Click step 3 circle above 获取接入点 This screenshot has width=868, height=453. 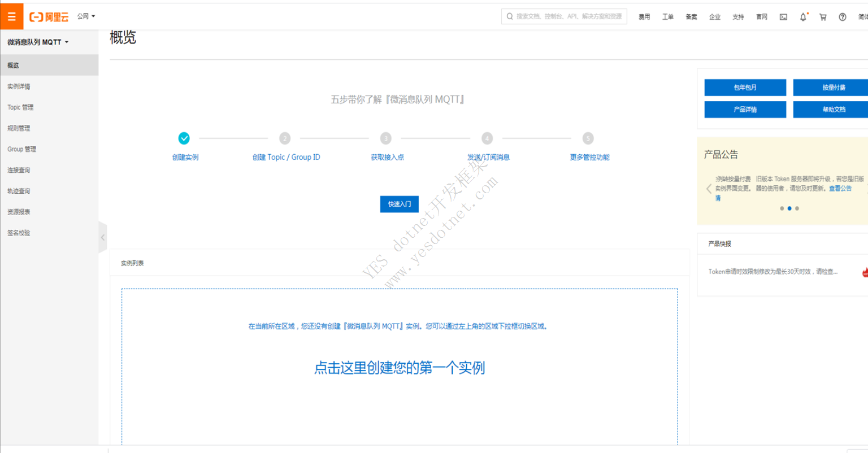click(x=386, y=138)
